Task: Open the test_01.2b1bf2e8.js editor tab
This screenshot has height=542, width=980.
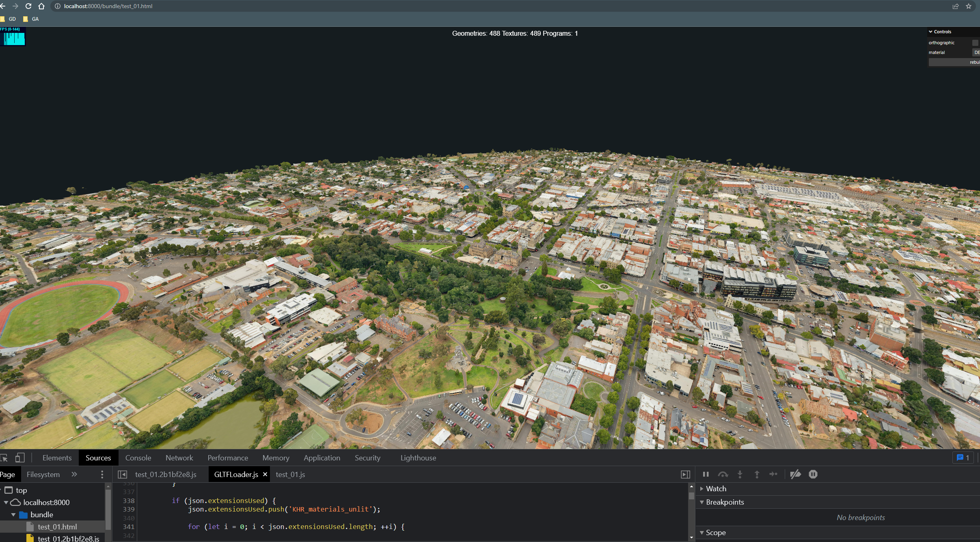Action: (x=166, y=474)
